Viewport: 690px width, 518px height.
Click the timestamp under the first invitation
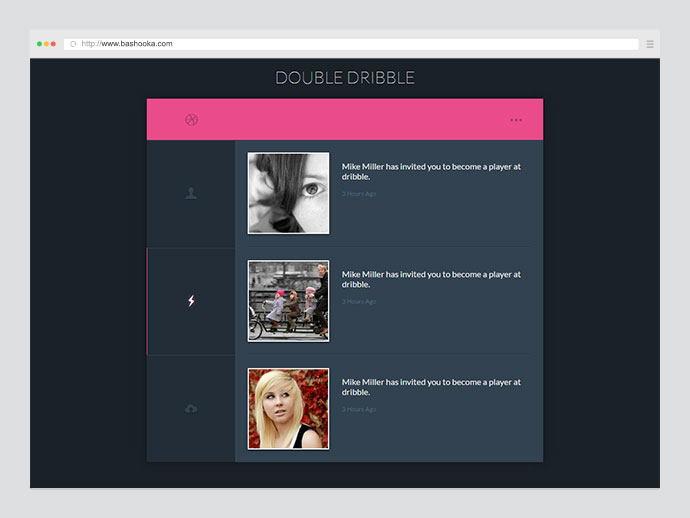pyautogui.click(x=359, y=194)
